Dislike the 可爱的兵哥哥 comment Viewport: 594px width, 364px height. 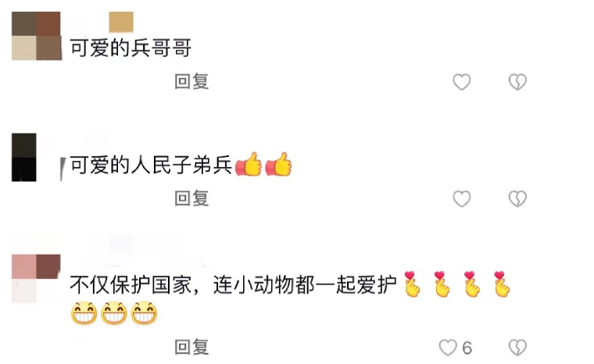[517, 82]
